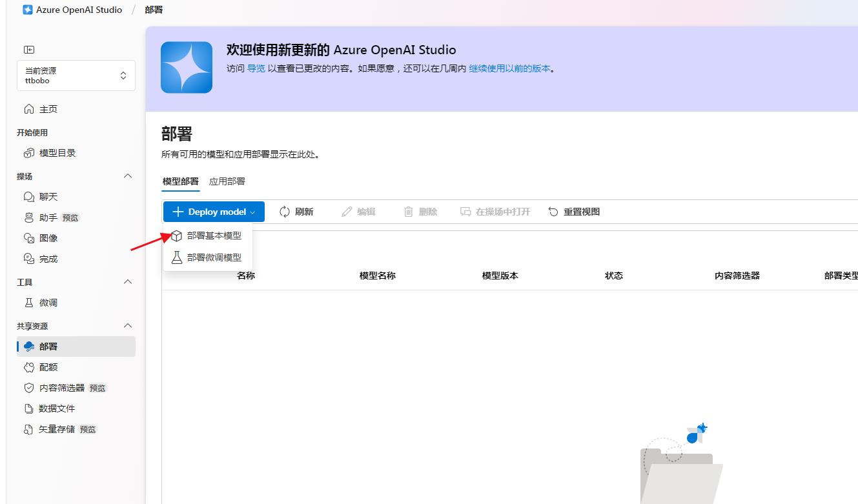This screenshot has width=858, height=504.
Task: Click the 在操场中打开 button label
Action: [503, 212]
